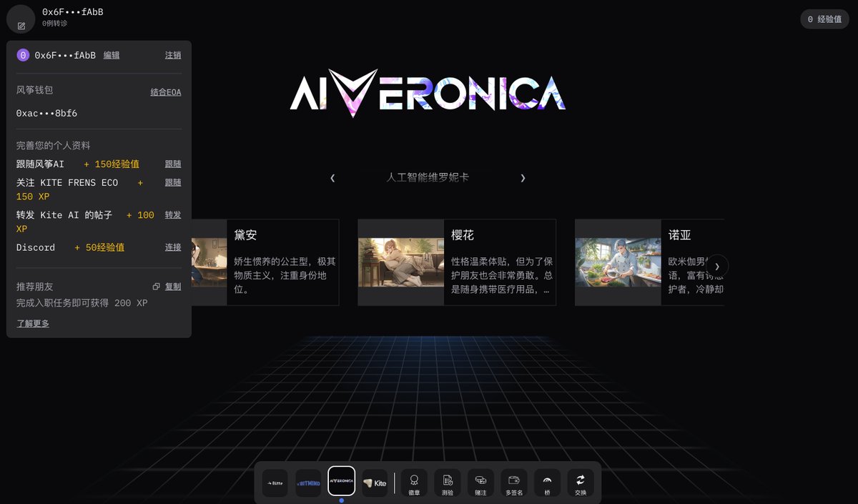Click the 0例转诊 referral count text
Image resolution: width=858 pixels, height=504 pixels.
(55, 23)
